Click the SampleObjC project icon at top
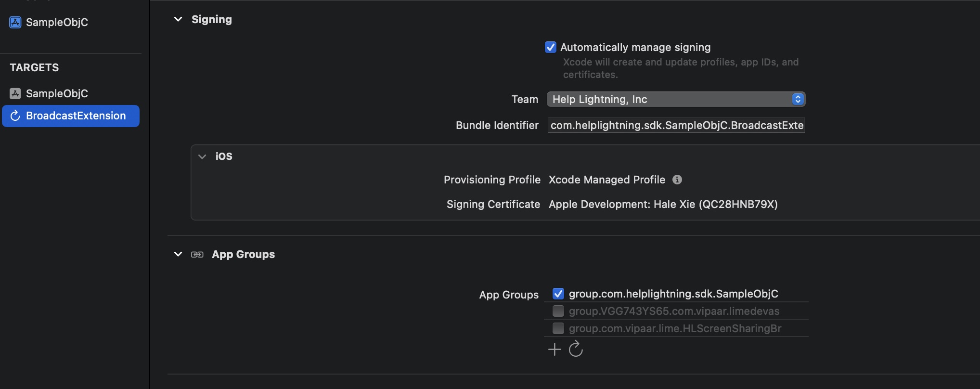980x389 pixels. click(15, 22)
